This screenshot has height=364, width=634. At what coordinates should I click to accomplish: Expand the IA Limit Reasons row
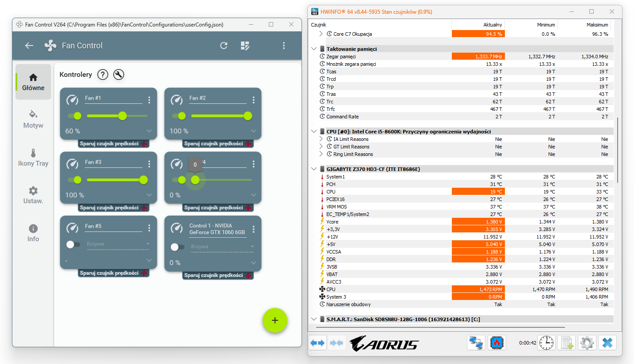tap(321, 139)
